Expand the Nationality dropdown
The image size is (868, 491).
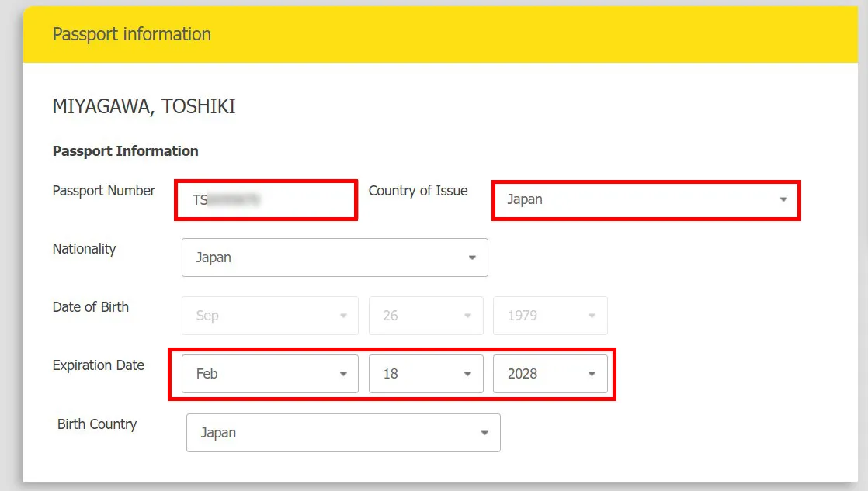coord(335,258)
